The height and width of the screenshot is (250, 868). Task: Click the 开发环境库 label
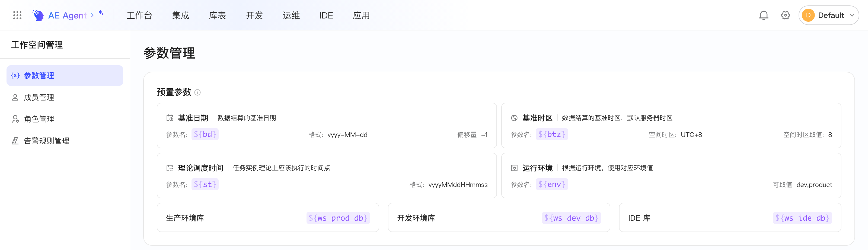click(416, 218)
